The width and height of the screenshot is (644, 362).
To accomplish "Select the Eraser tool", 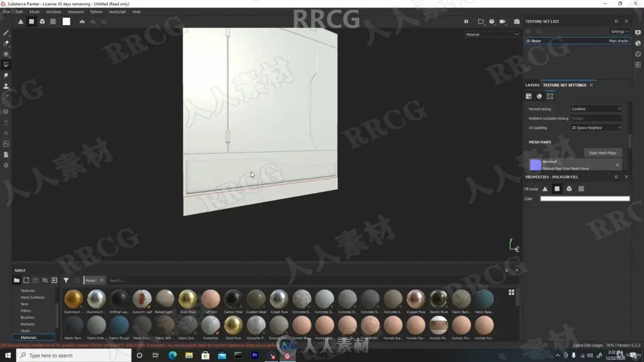I will (6, 43).
